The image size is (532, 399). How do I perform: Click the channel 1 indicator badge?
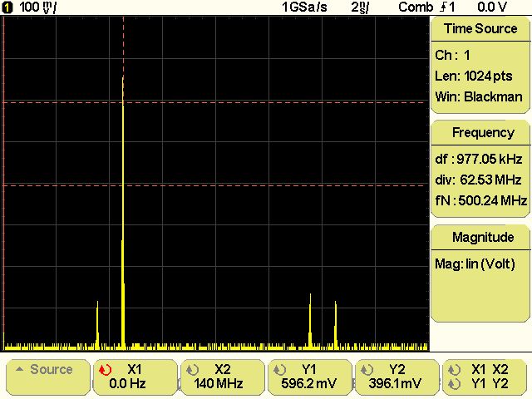[x=7, y=7]
